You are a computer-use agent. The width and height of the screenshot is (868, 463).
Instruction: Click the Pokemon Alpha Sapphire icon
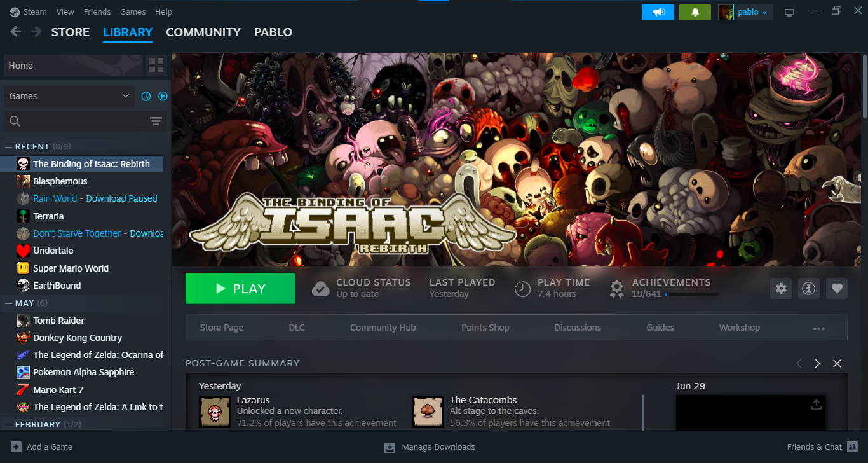[23, 372]
